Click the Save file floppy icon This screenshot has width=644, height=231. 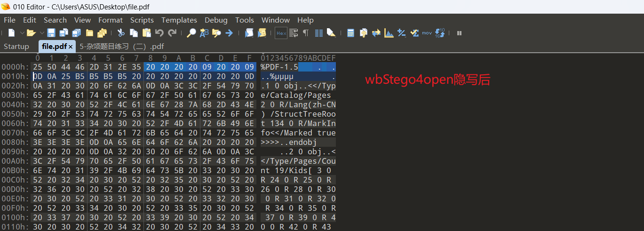click(x=51, y=33)
